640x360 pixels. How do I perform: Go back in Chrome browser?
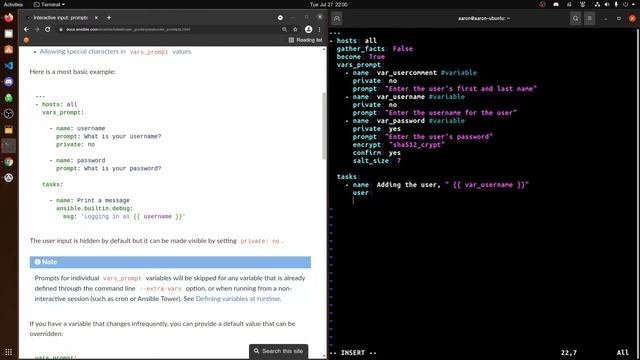click(27, 29)
